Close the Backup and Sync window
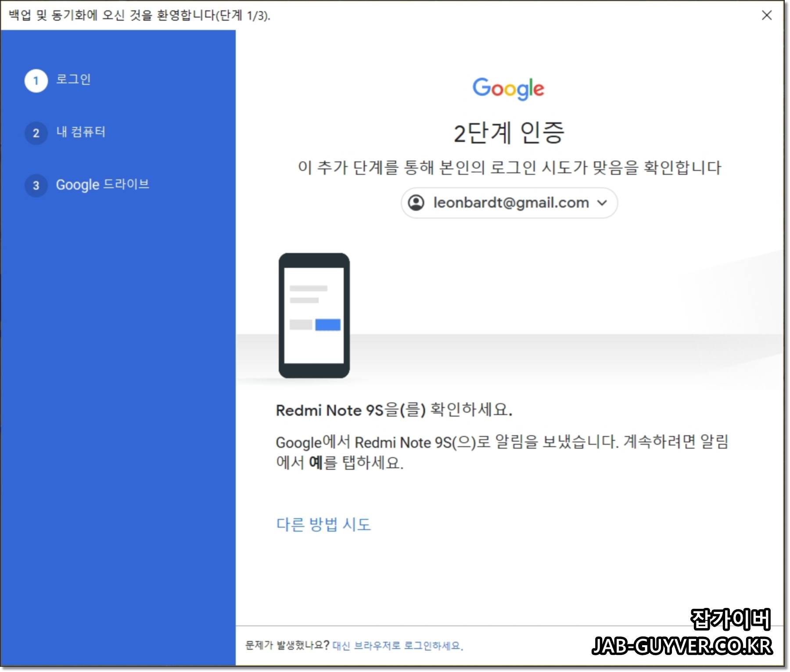790x672 pixels. (766, 15)
